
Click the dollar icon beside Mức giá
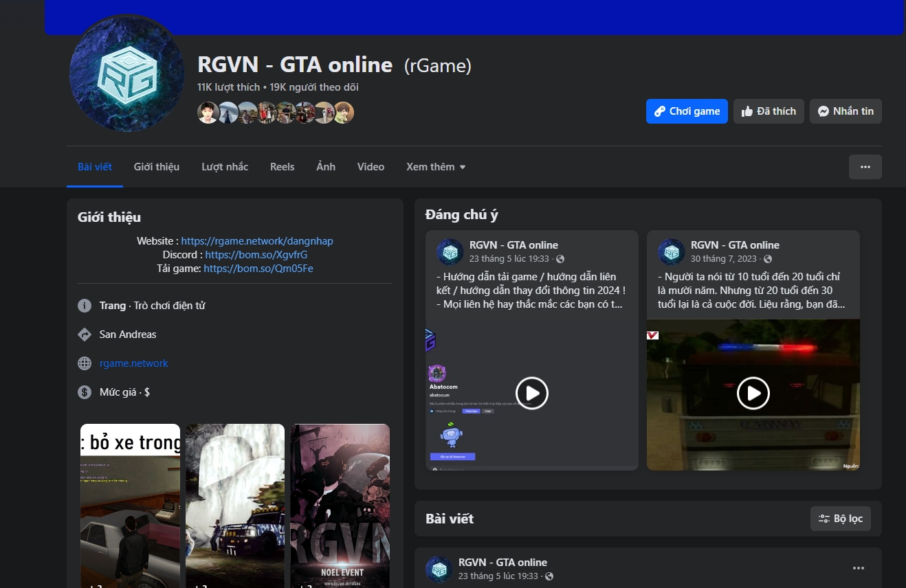(x=85, y=392)
